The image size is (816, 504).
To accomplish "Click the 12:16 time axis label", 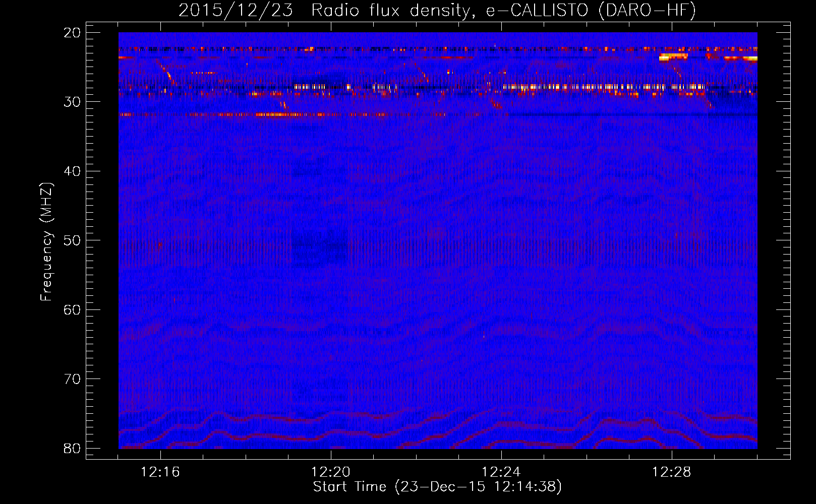I will (160, 472).
